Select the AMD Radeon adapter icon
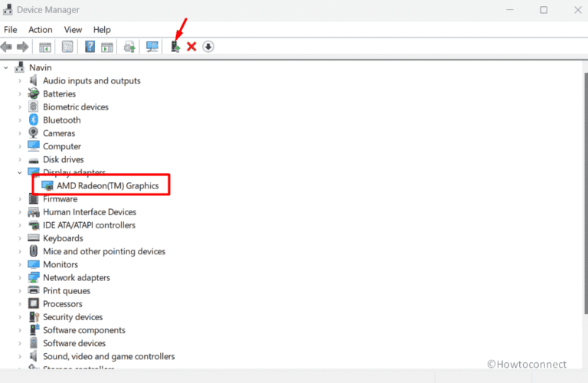The height and width of the screenshot is (383, 588). pyautogui.click(x=47, y=185)
